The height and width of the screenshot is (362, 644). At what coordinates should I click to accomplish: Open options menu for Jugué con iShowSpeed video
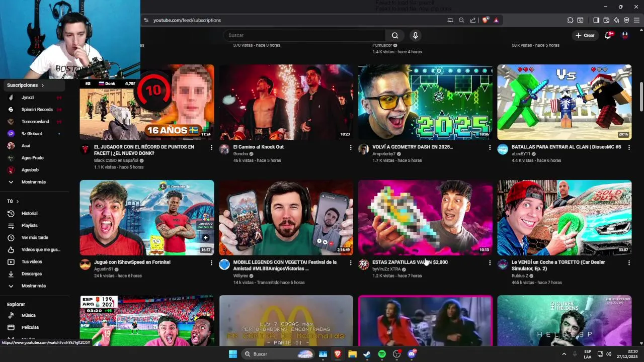point(211,262)
